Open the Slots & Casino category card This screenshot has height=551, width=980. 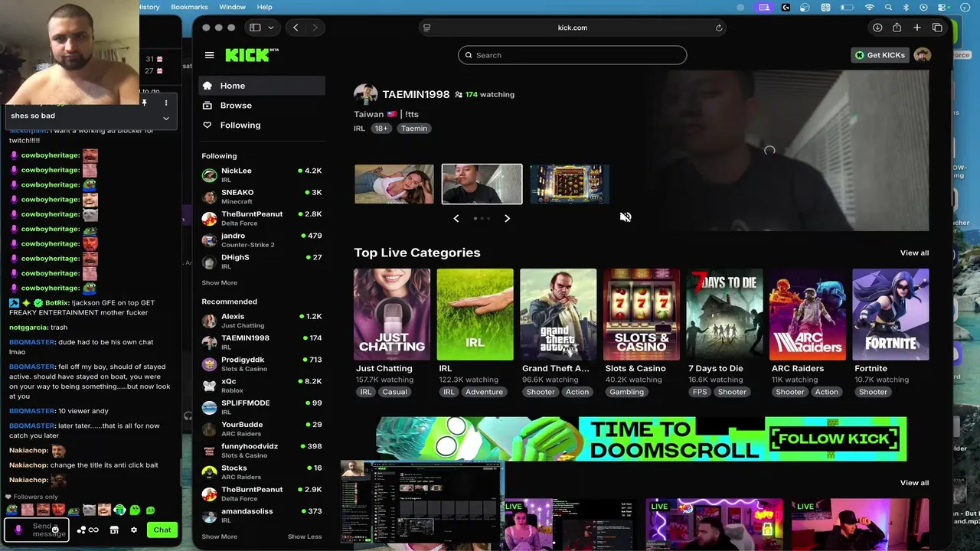click(642, 315)
